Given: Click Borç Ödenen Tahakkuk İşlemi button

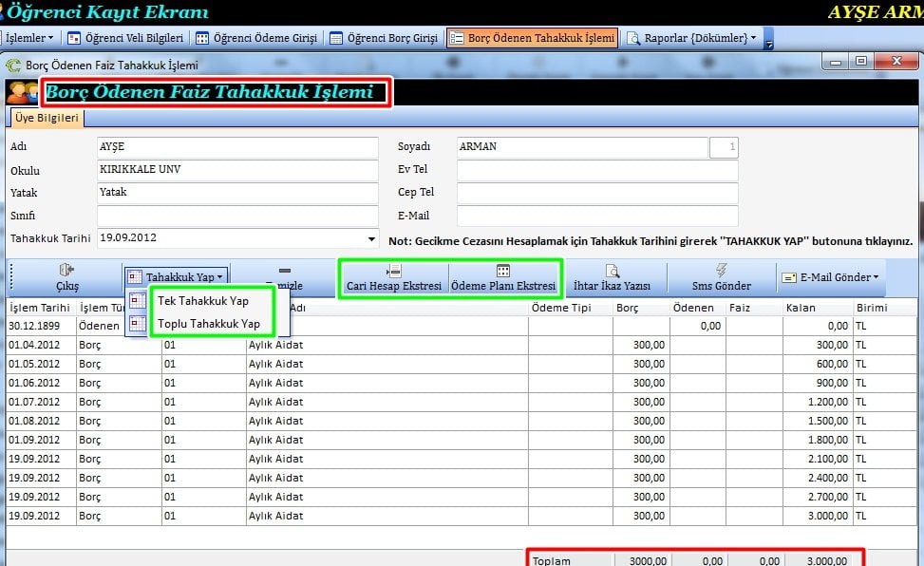Looking at the screenshot, I should (x=532, y=38).
